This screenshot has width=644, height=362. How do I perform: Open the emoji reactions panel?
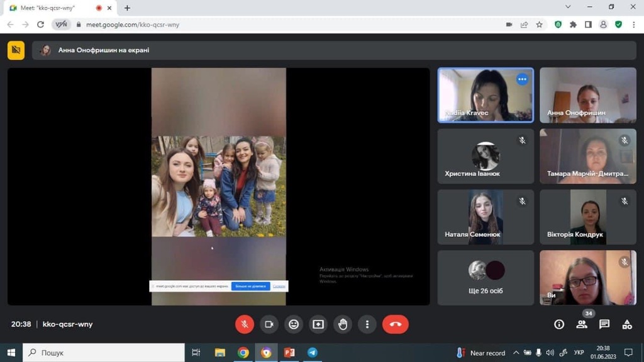point(294,324)
